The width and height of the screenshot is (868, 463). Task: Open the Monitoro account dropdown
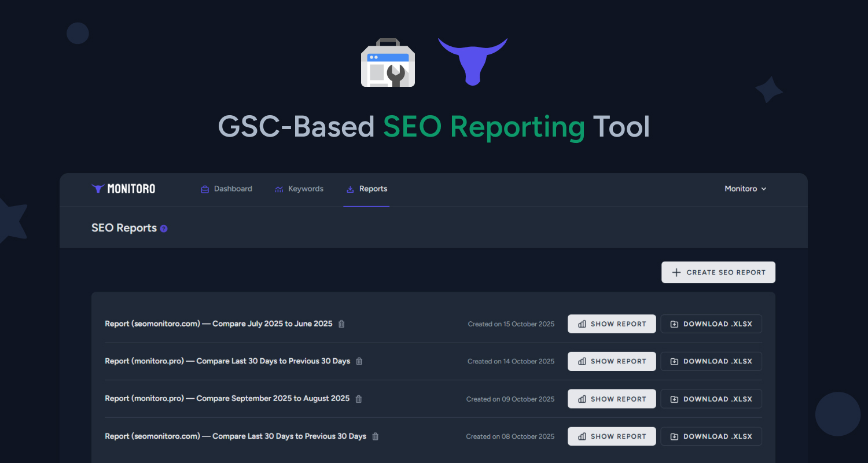745,189
